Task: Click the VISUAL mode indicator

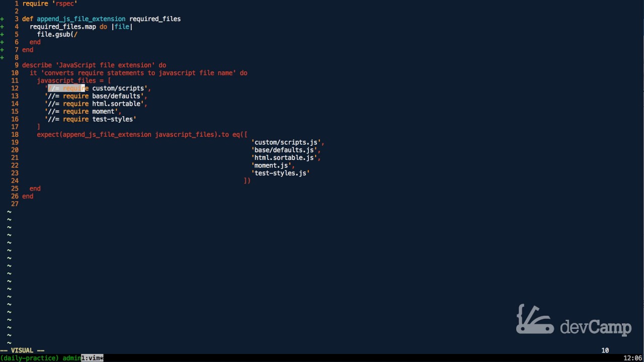Action: (x=22, y=350)
